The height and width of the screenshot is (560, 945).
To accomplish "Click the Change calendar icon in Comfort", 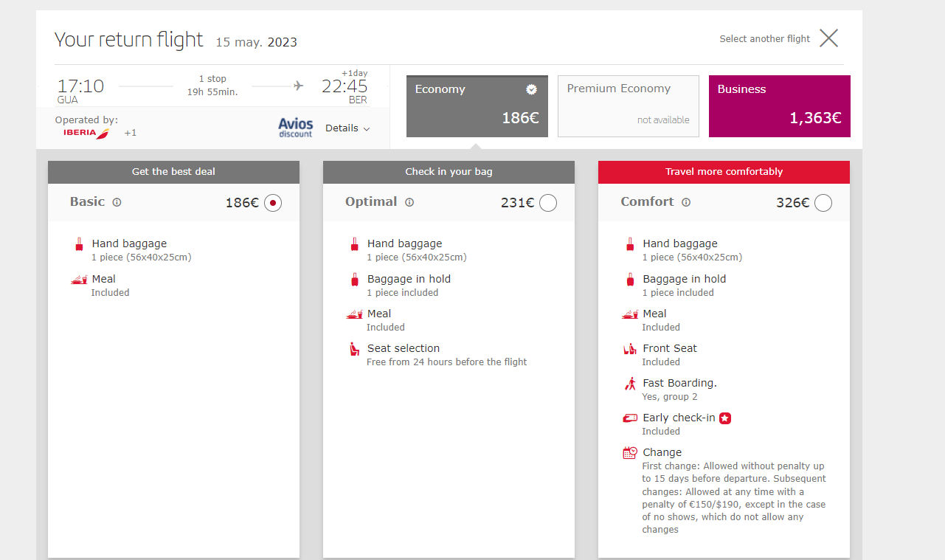I will (x=629, y=453).
